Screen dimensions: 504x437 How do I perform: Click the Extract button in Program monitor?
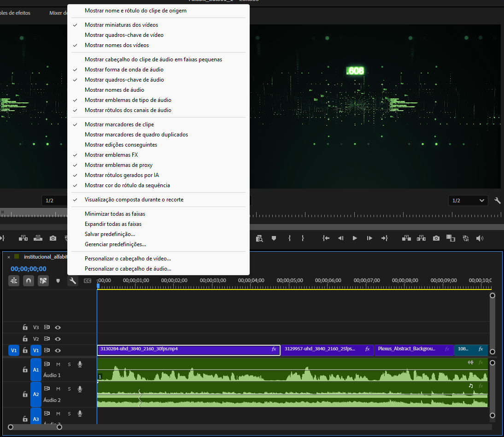(421, 238)
